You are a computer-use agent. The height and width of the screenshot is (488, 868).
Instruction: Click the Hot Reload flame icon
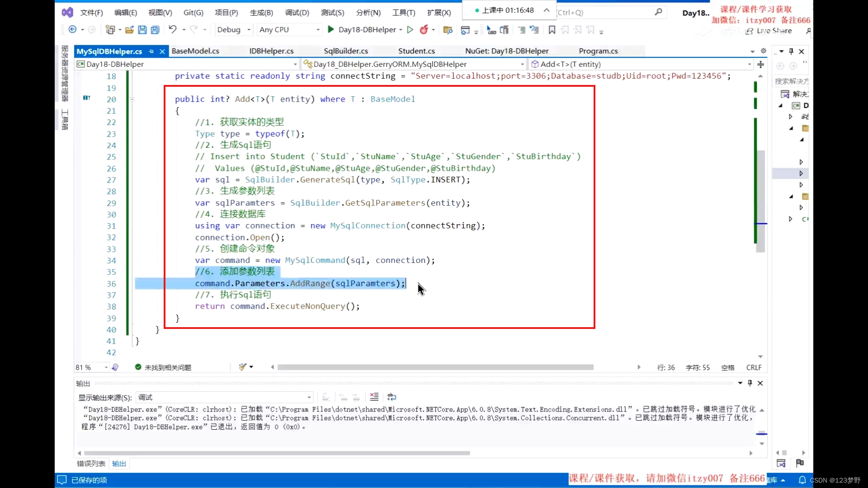coord(424,29)
